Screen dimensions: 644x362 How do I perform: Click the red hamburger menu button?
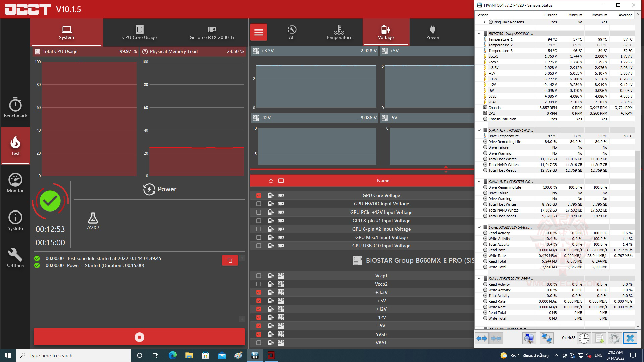tap(259, 32)
